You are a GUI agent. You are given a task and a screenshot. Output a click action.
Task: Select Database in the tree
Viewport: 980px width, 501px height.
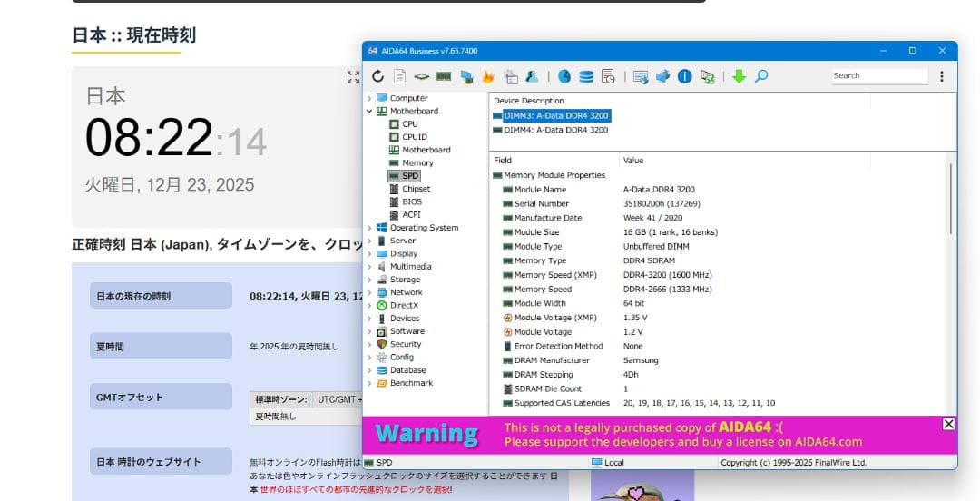pyautogui.click(x=407, y=370)
